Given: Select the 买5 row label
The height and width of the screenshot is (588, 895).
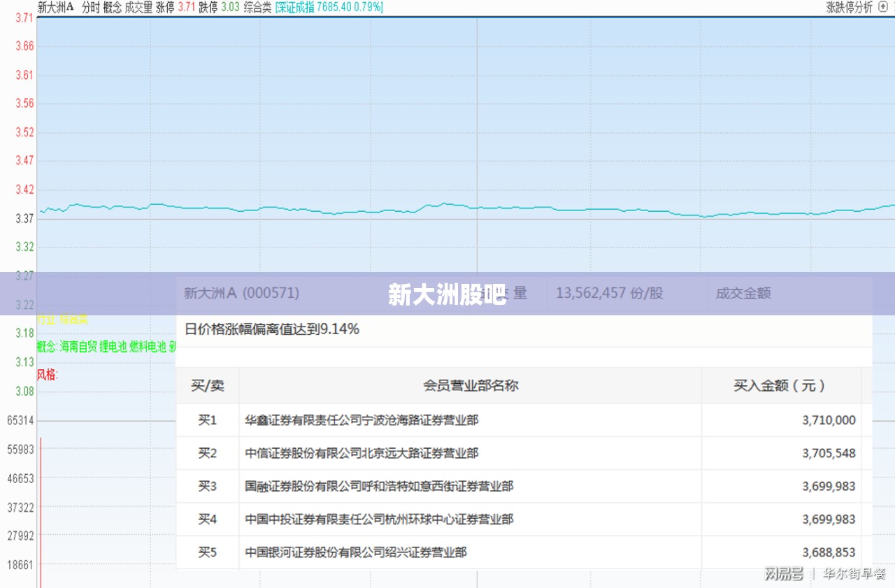Looking at the screenshot, I should pyautogui.click(x=208, y=552).
